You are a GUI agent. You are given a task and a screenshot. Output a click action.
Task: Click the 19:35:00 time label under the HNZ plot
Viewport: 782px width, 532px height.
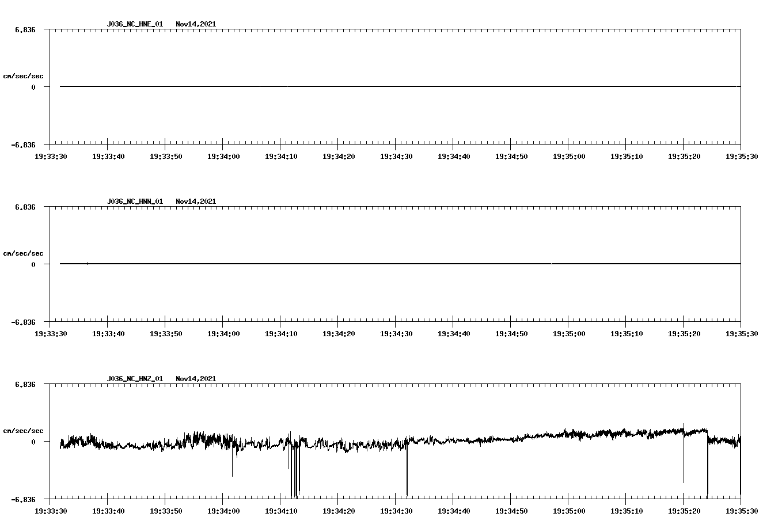pyautogui.click(x=569, y=511)
